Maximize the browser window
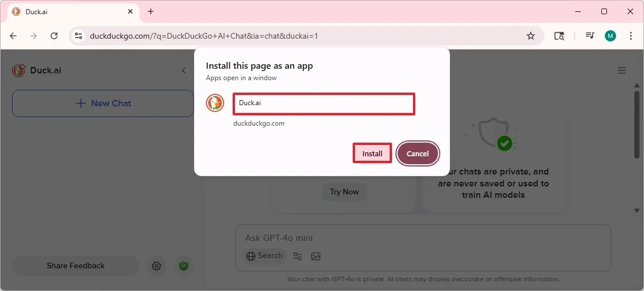Viewport: 644px width, 291px height. pos(604,11)
